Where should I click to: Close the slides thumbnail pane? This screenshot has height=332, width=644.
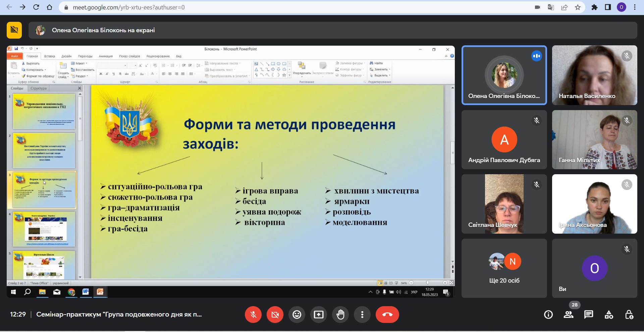pyautogui.click(x=79, y=88)
